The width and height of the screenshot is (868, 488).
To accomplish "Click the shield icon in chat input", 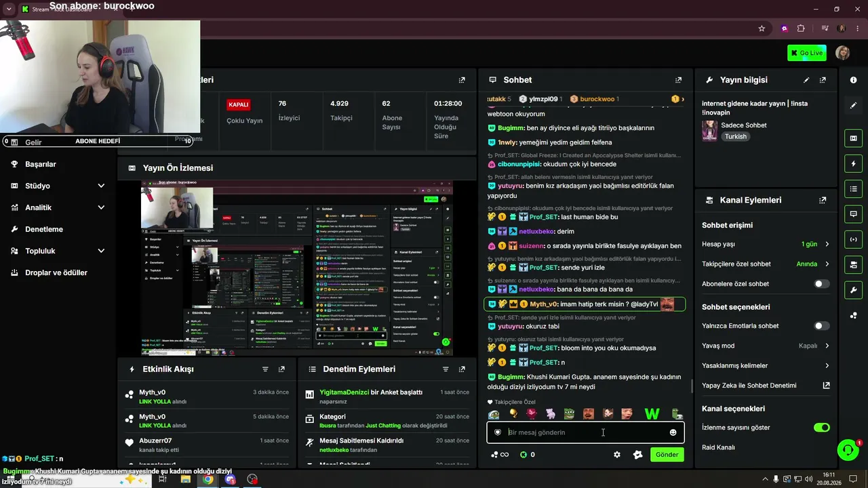I will pos(498,432).
